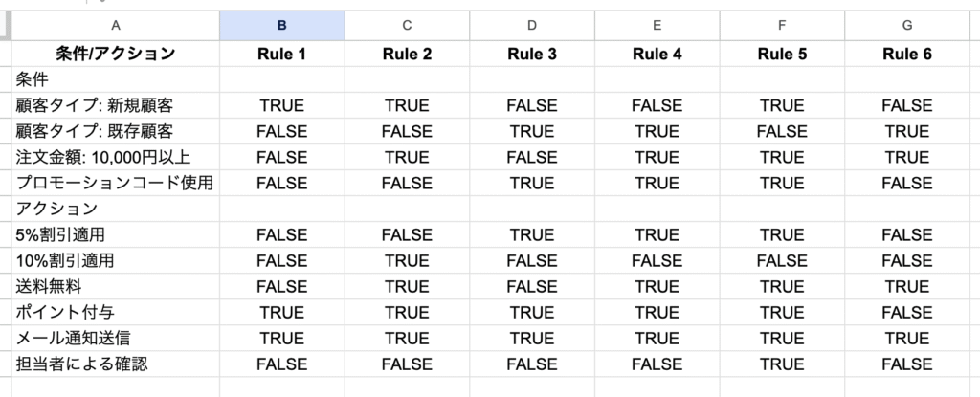Select the 送料無料 row label
The image size is (980, 397).
(115, 286)
